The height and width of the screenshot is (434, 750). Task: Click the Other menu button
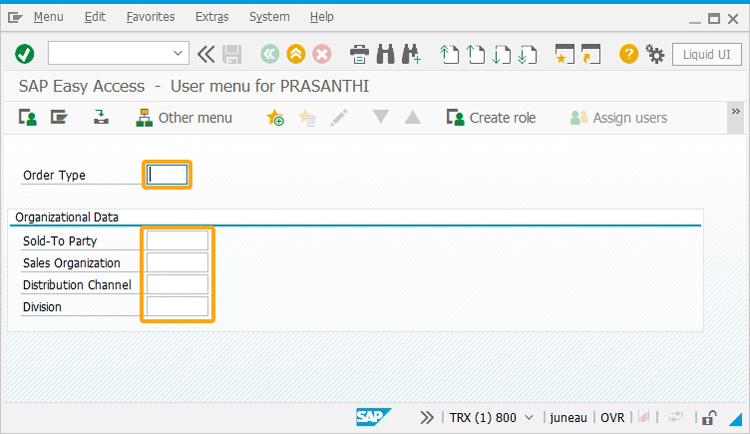(x=184, y=118)
